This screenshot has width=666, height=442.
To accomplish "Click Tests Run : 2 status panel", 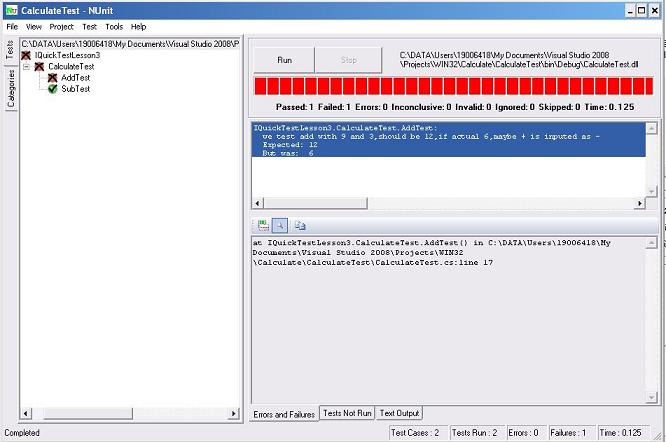I will pos(476,433).
